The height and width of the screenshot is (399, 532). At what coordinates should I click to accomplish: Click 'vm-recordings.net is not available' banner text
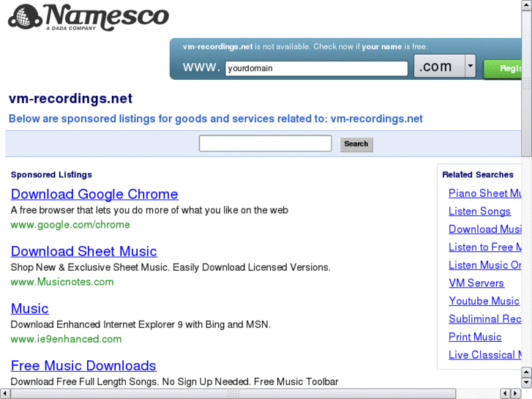(x=305, y=47)
